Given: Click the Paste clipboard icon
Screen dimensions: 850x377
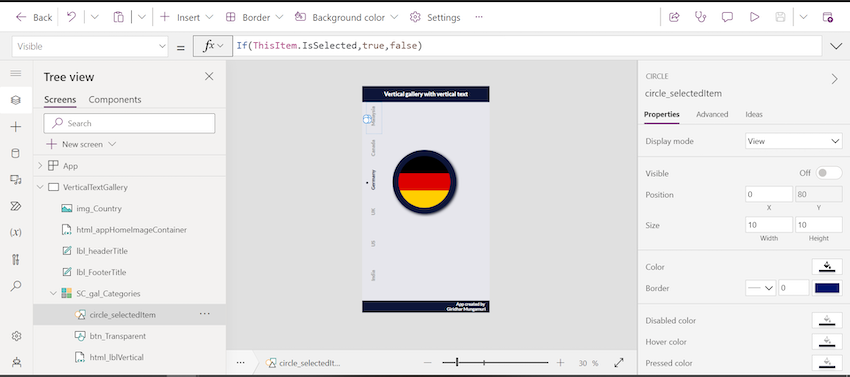Looking at the screenshot, I should pyautogui.click(x=118, y=17).
